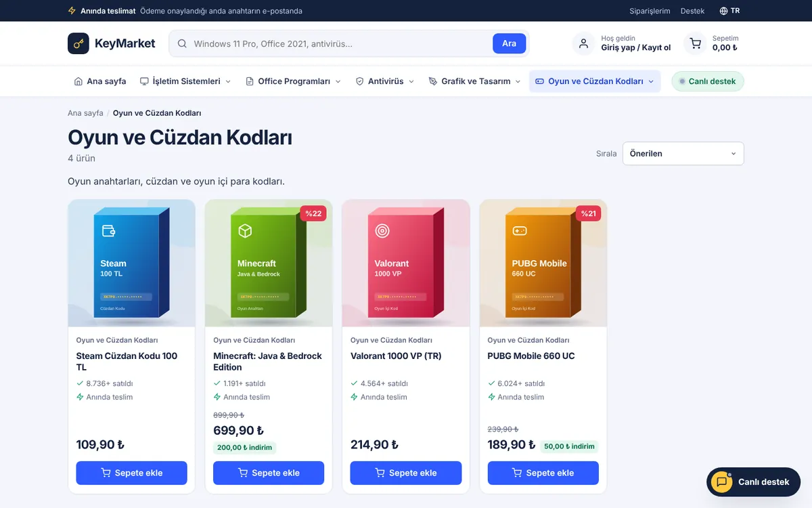Add PUBG Mobile 660 UC to cart
Image resolution: width=812 pixels, height=508 pixels.
coord(543,473)
